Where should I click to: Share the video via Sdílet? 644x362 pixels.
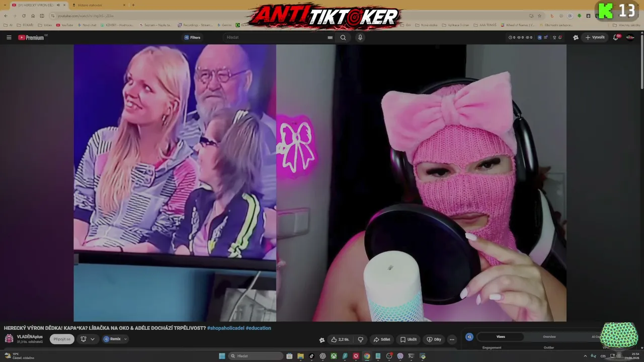point(381,339)
